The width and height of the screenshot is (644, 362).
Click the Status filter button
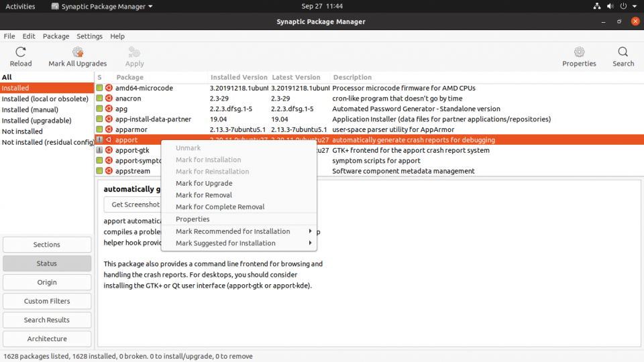click(47, 263)
